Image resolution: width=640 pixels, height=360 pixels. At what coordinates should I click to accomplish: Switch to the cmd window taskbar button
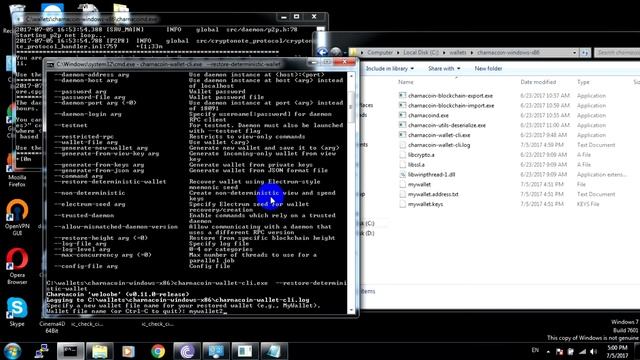click(71, 351)
